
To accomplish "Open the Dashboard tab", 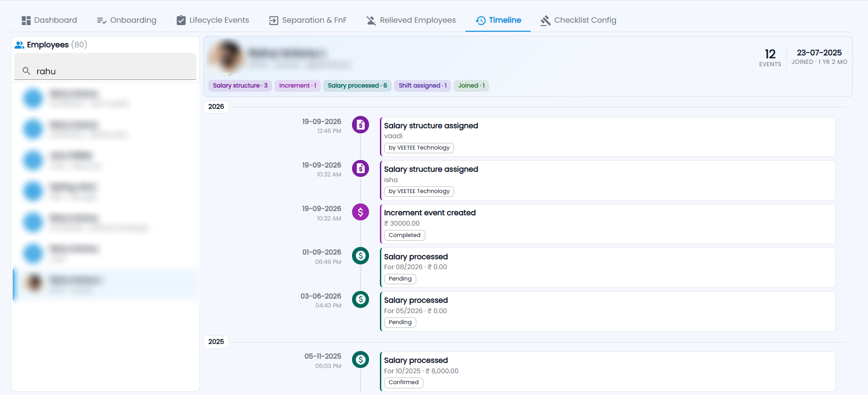I will pos(49,20).
